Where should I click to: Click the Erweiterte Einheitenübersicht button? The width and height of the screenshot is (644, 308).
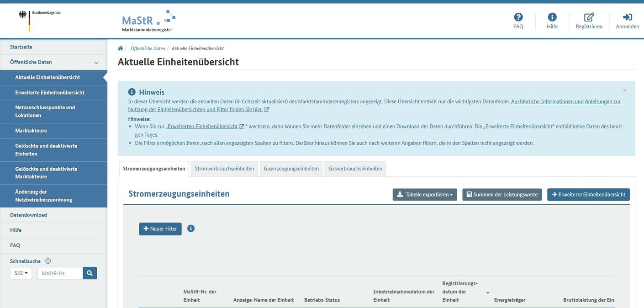pyautogui.click(x=588, y=195)
